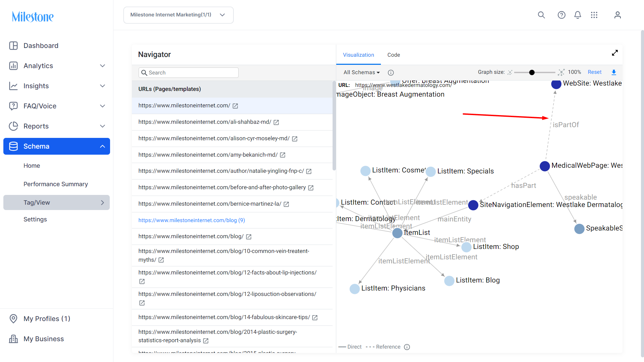This screenshot has height=362, width=644.
Task: Open user account profile icon
Action: point(617,15)
